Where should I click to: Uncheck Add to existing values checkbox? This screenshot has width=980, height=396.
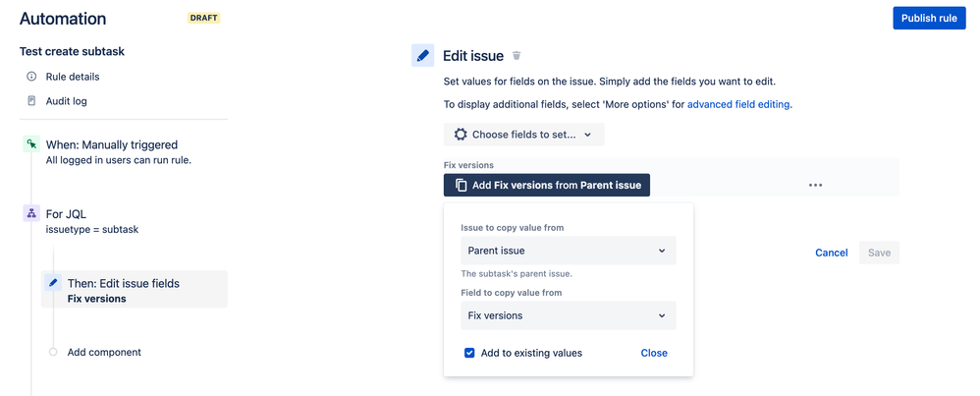[469, 353]
